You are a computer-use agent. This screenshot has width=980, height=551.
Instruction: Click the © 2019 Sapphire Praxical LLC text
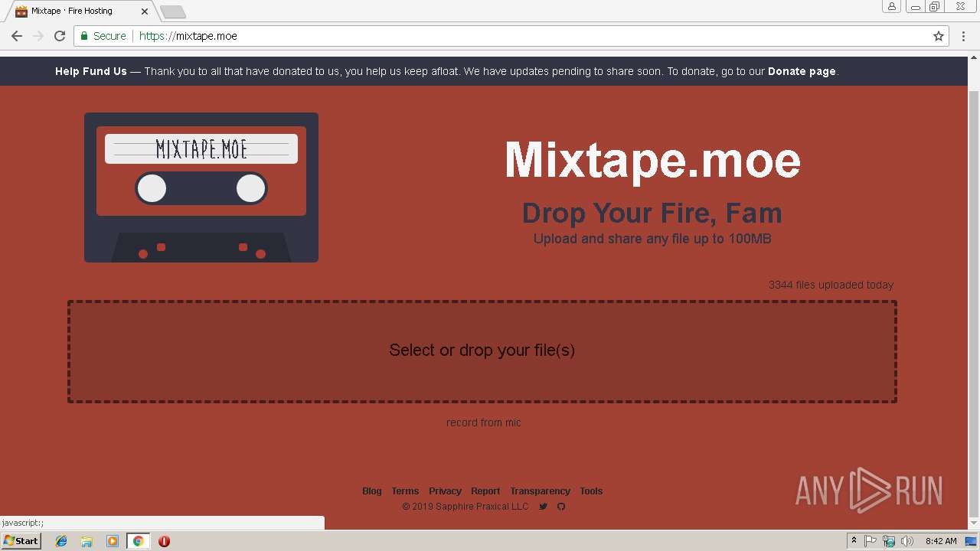[465, 507]
